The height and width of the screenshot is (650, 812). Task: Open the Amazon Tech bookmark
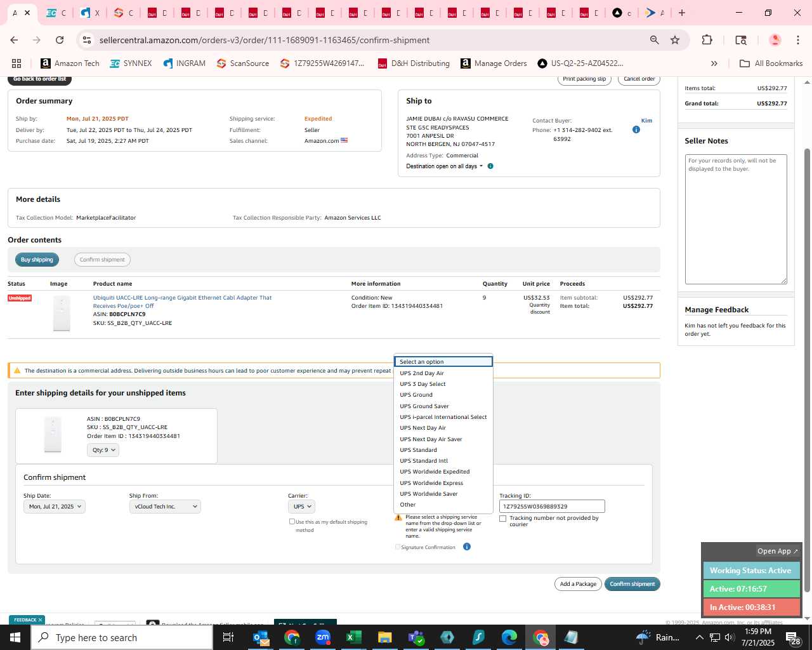[70, 63]
